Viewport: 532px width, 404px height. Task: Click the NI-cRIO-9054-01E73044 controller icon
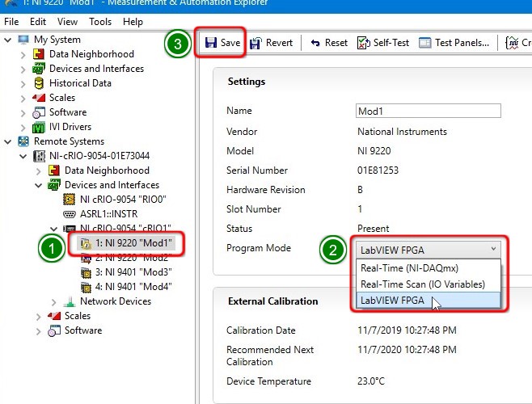click(39, 156)
